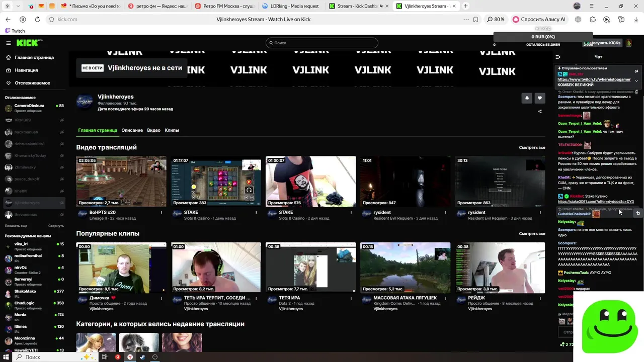
Task: Open CameraObskura channel in sidebar
Action: (x=34, y=108)
